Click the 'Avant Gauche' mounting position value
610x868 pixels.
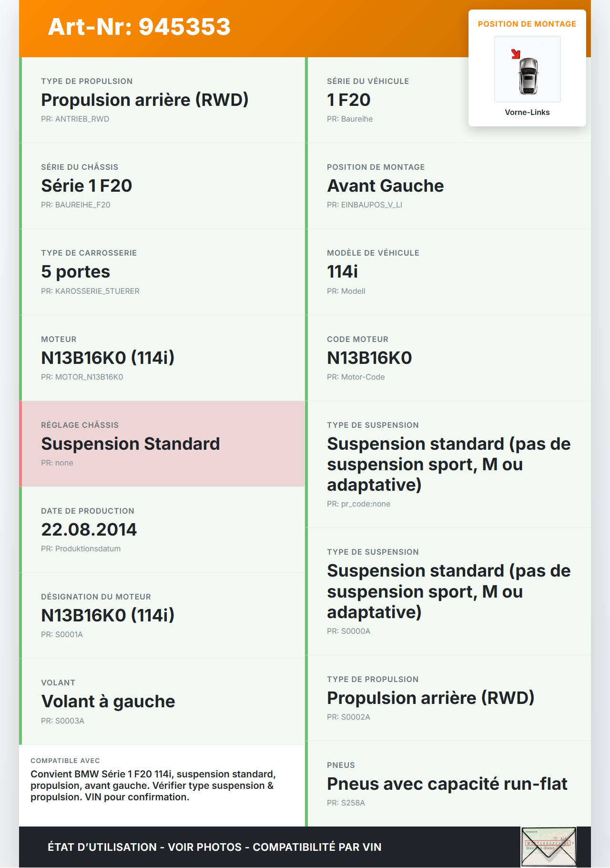[385, 186]
